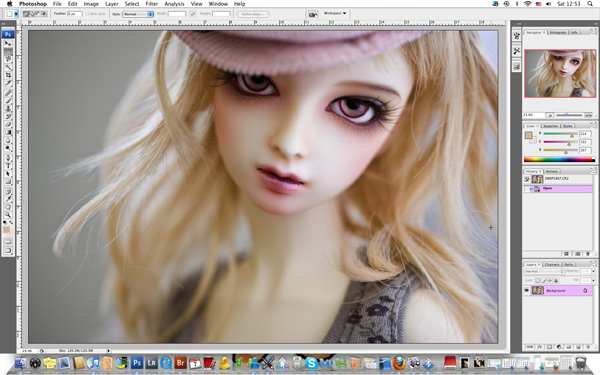Select the Dodge tool
This screenshot has width=600, height=375.
tap(8, 148)
